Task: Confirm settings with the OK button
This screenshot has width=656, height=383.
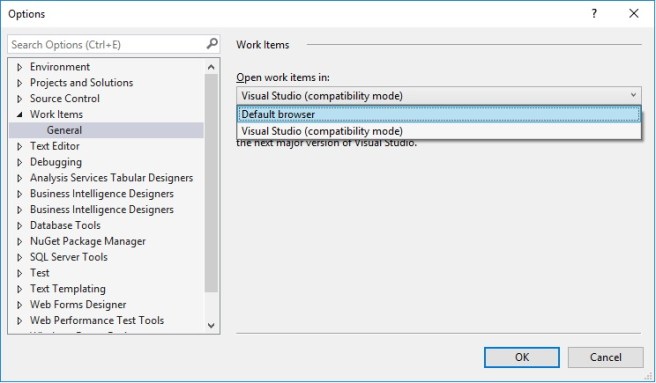Action: click(522, 357)
